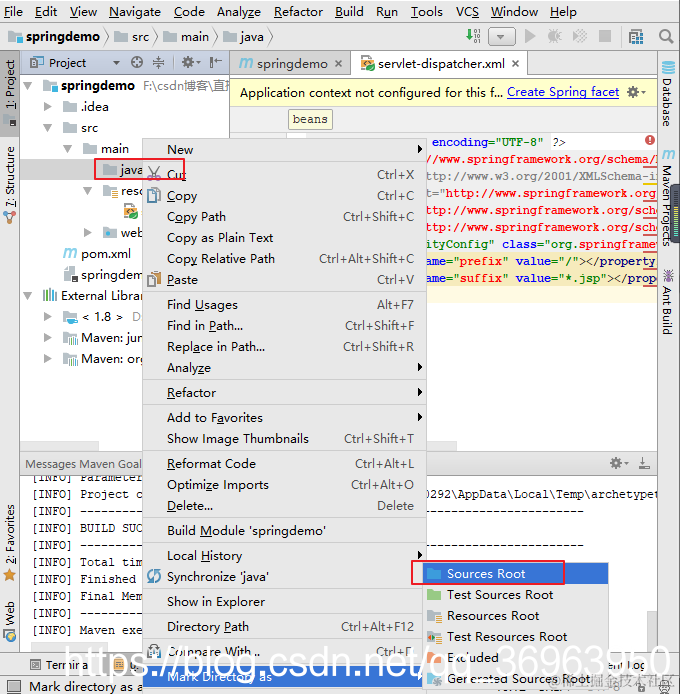Choose Show in Explorer

pyautogui.click(x=285, y=601)
